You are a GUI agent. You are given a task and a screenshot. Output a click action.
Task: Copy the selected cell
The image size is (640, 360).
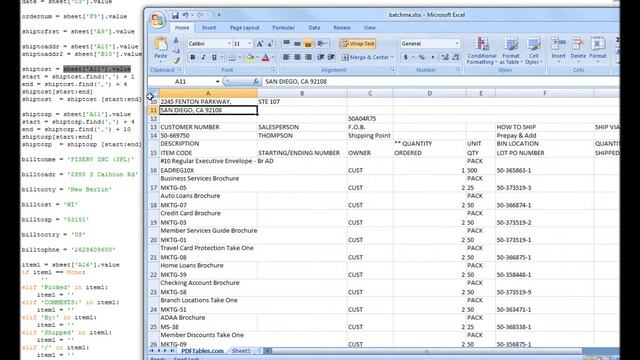176,51
